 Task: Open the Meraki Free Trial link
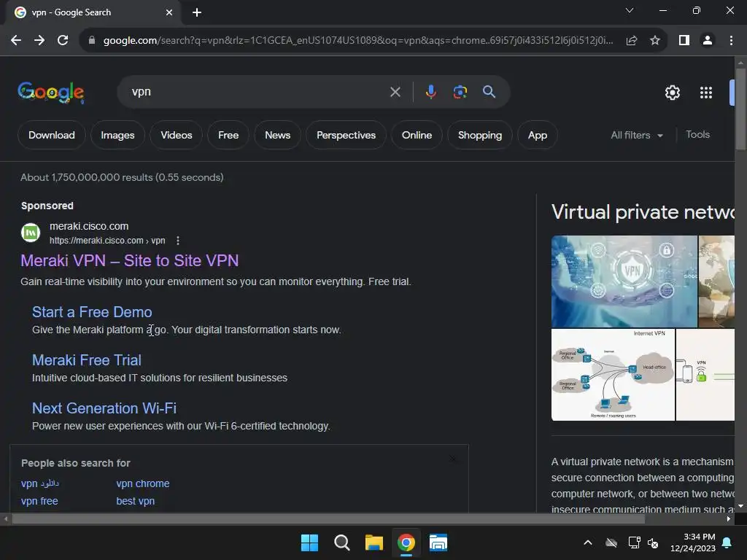[x=87, y=360]
